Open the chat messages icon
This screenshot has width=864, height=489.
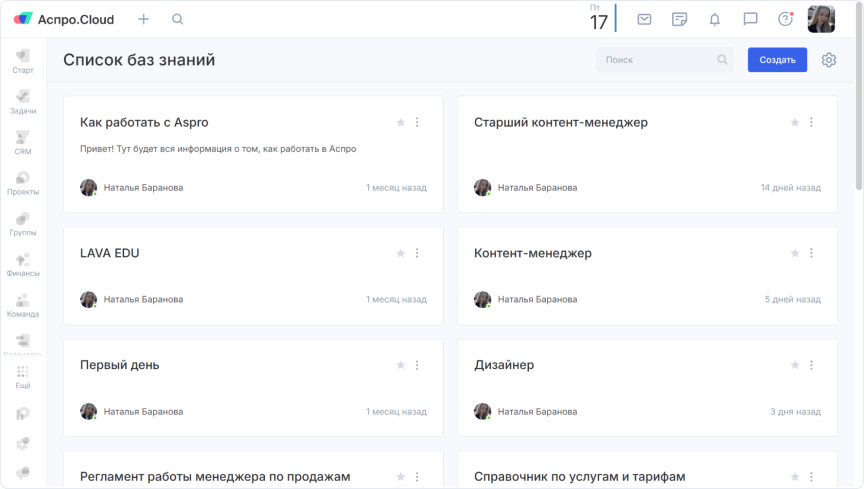pyautogui.click(x=750, y=19)
